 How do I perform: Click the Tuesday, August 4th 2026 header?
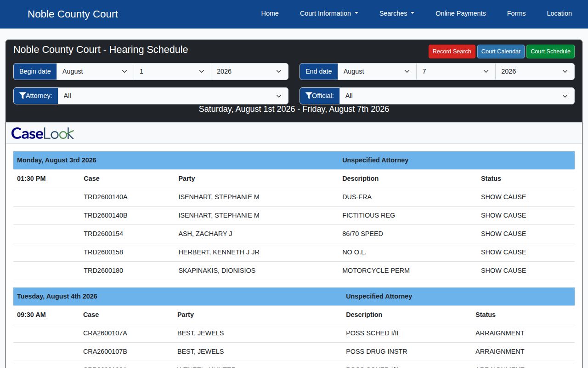pos(57,296)
